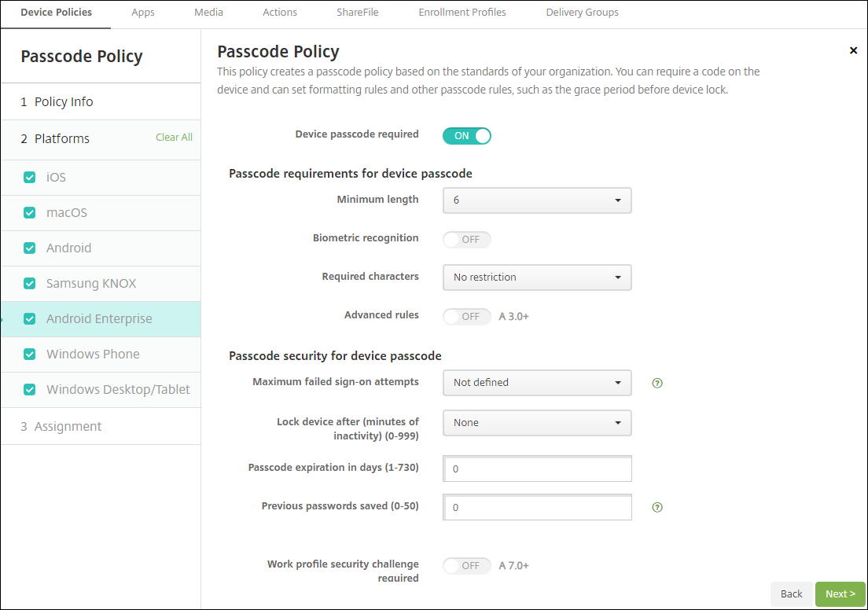Screen dimensions: 868x610
Task: Open the Minimum length dropdown
Action: tap(537, 200)
